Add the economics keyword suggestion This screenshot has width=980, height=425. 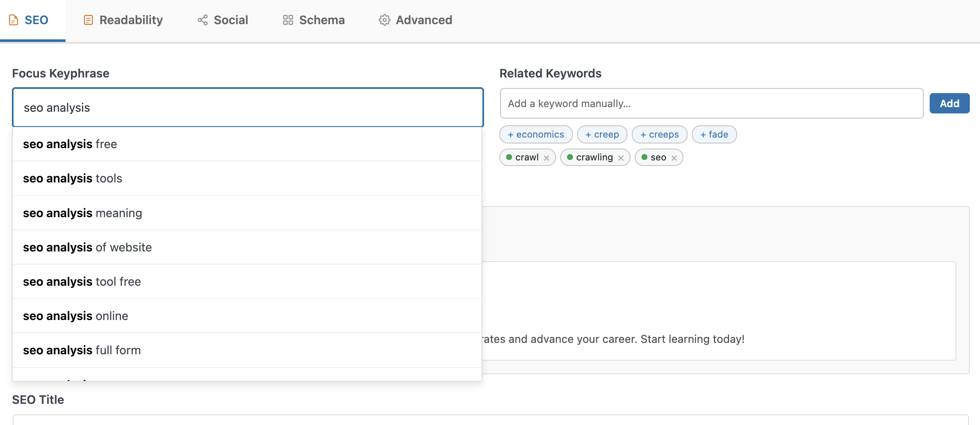(x=536, y=134)
